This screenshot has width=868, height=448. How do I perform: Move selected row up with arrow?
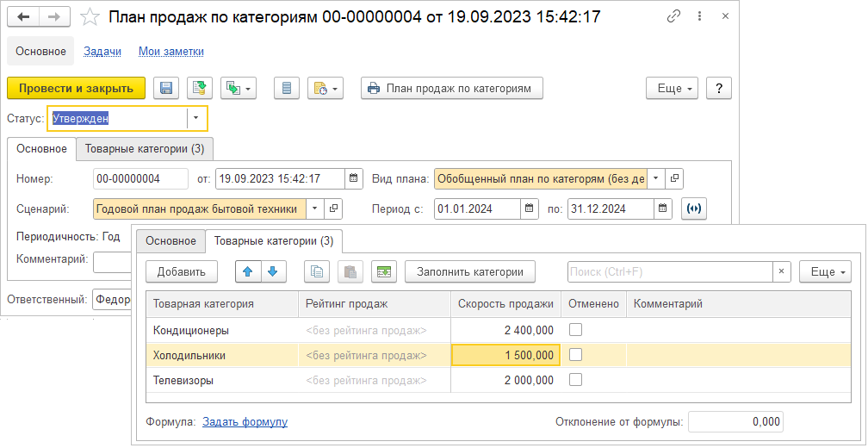coord(248,272)
